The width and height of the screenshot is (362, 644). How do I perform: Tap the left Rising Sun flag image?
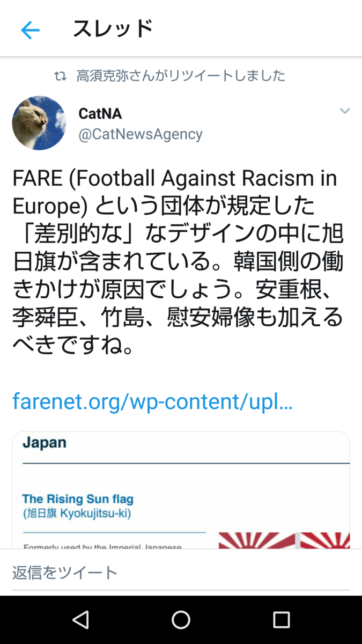(x=256, y=540)
